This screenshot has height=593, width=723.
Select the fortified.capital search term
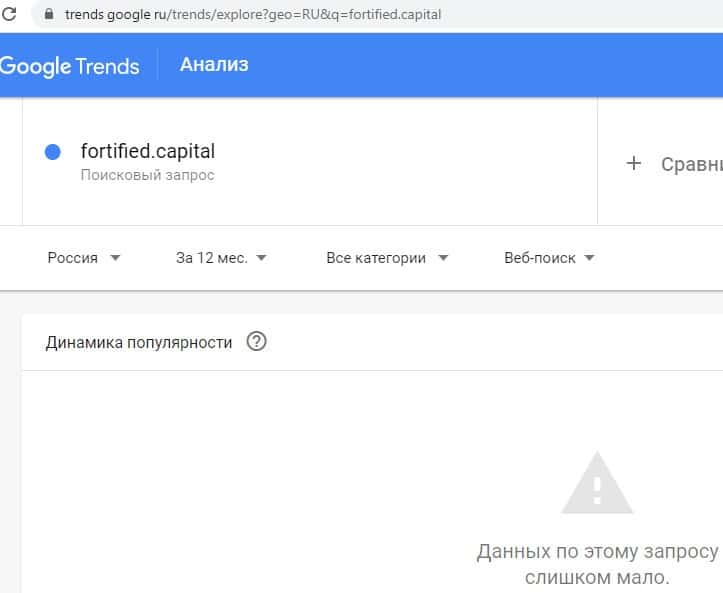(x=148, y=152)
